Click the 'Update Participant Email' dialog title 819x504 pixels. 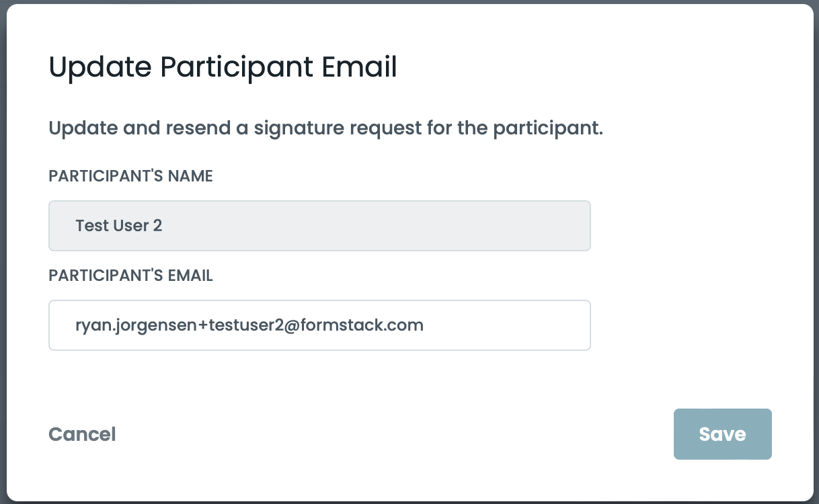[x=223, y=67]
